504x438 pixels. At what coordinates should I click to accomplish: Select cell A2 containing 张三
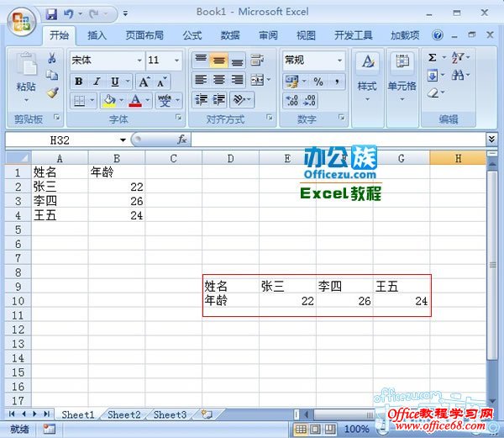tap(60, 187)
